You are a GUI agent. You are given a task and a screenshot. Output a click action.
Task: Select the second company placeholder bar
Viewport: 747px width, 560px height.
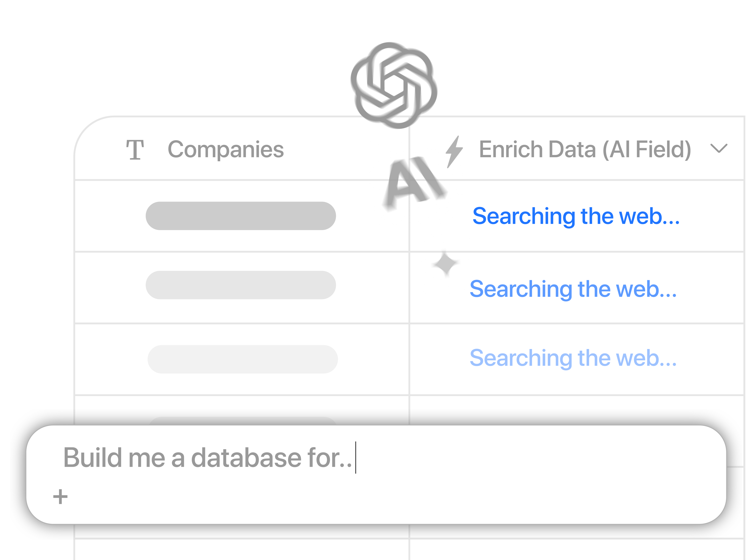pyautogui.click(x=241, y=285)
